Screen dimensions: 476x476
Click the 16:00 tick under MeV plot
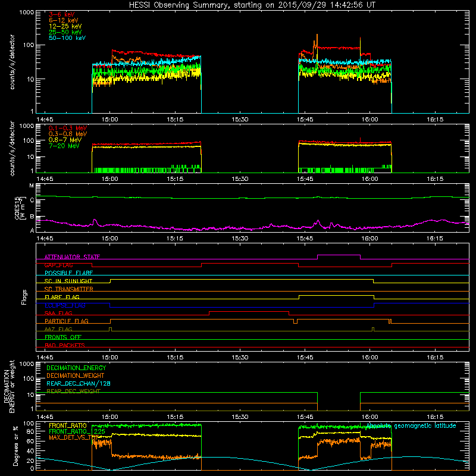click(x=369, y=179)
